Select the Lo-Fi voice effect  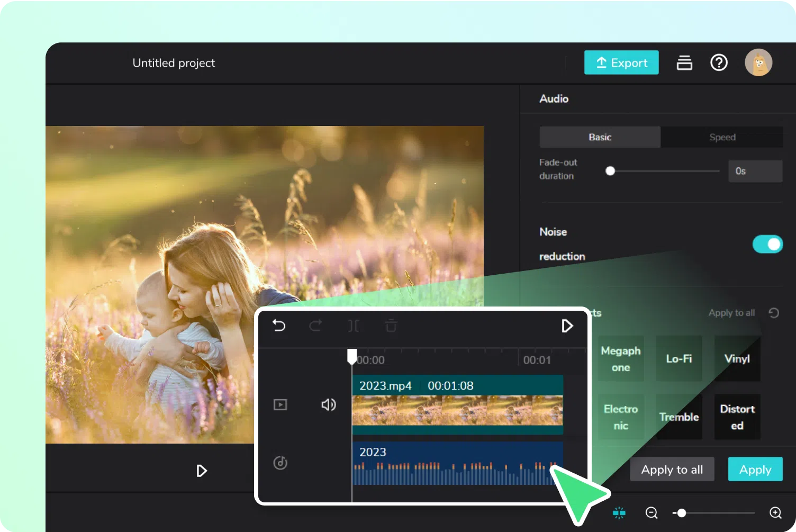click(679, 359)
